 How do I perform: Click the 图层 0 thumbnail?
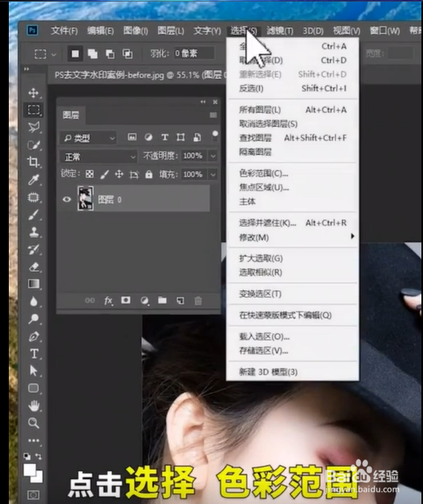click(x=86, y=198)
